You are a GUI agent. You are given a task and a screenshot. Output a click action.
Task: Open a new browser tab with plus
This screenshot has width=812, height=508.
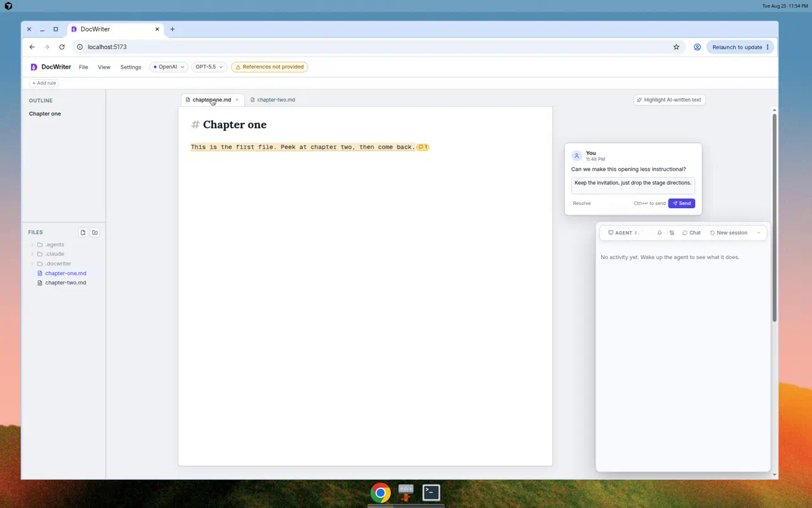[172, 29]
